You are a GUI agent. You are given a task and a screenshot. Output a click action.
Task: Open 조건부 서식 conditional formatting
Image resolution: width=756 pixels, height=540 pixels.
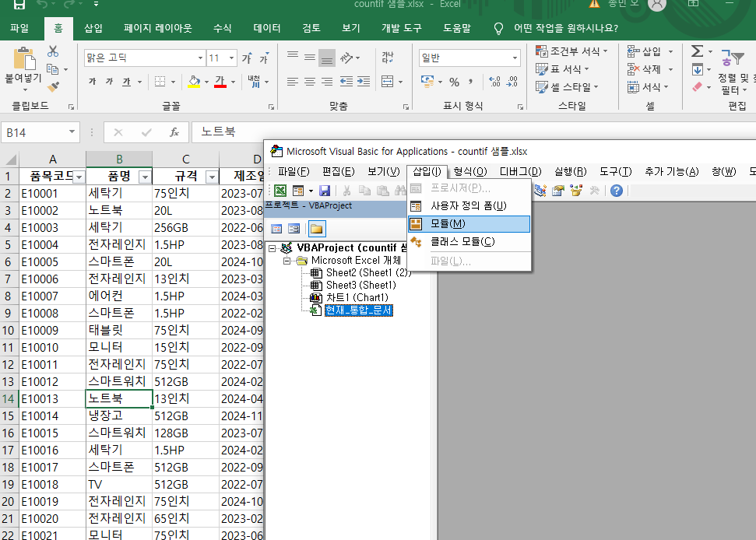pyautogui.click(x=571, y=51)
